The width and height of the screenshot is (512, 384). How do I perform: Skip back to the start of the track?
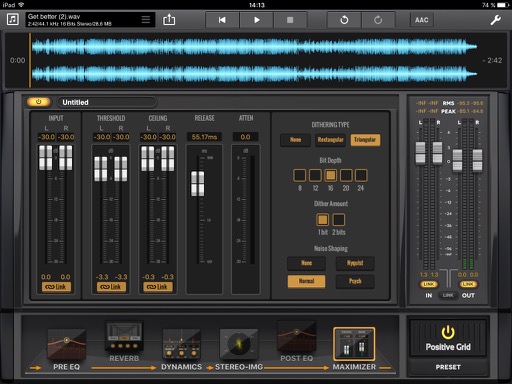click(222, 20)
